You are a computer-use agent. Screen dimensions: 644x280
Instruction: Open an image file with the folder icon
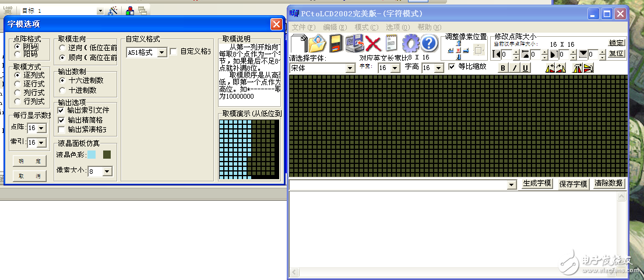[x=317, y=43]
